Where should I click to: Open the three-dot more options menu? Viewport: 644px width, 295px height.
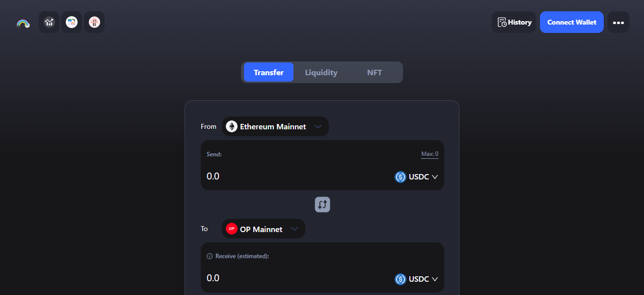click(618, 22)
